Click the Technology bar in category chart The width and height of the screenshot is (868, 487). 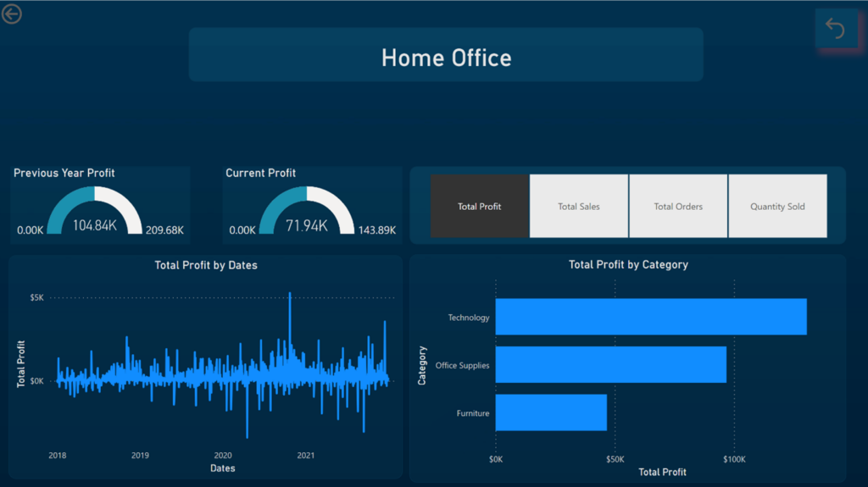[x=650, y=317]
